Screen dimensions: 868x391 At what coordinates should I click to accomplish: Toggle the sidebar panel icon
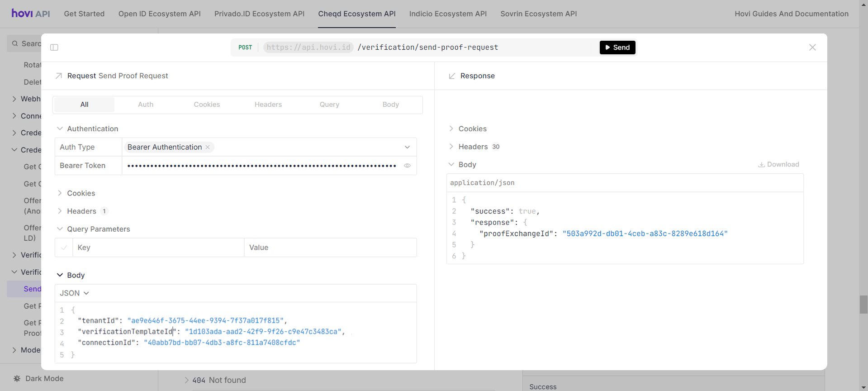click(x=54, y=48)
